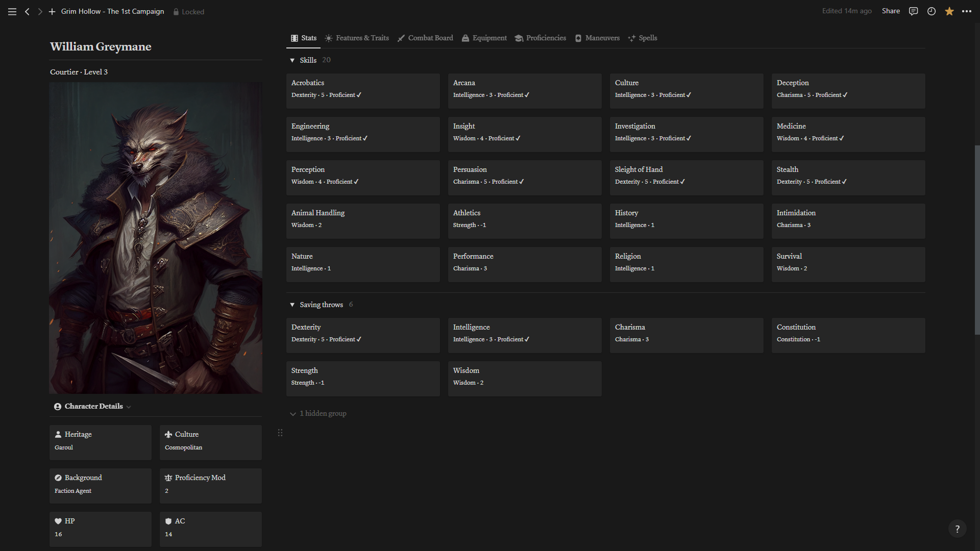Click the help question mark button
The image size is (980, 551).
coord(957,529)
